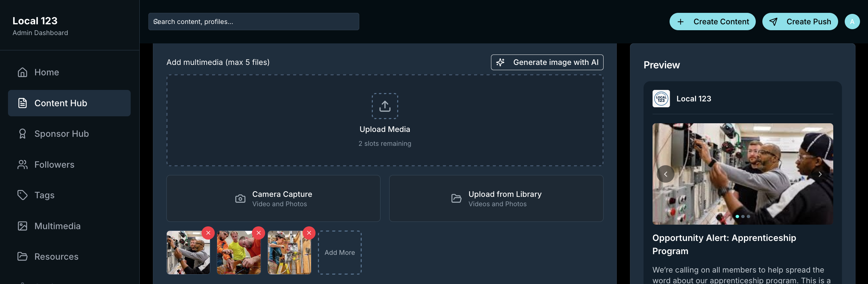Remove the first uploaded electrician photo
This screenshot has height=284, width=868.
(x=208, y=233)
